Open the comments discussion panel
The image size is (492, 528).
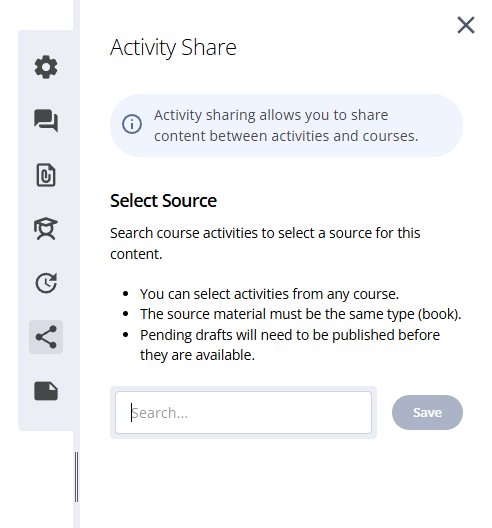coord(46,121)
